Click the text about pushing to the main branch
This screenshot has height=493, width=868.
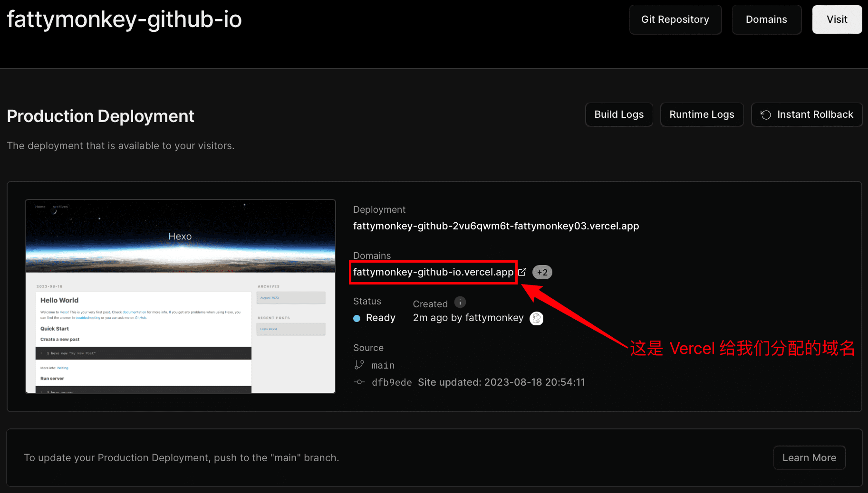coord(182,458)
